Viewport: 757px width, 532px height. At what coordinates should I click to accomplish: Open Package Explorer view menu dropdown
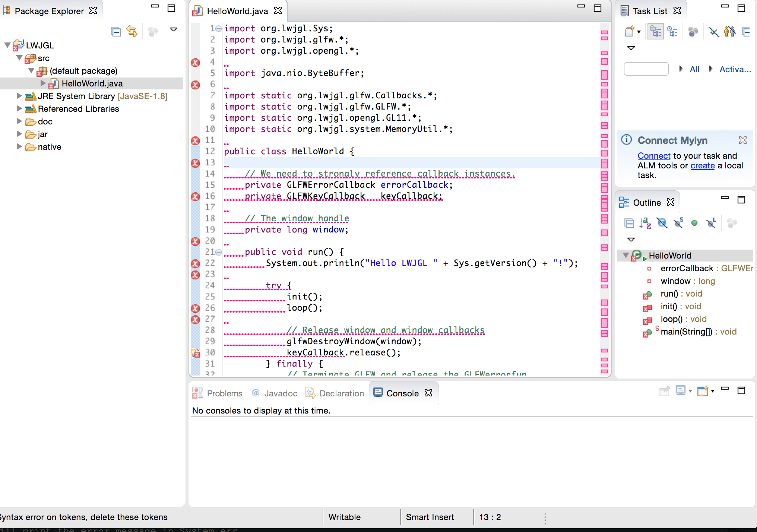pos(174,29)
